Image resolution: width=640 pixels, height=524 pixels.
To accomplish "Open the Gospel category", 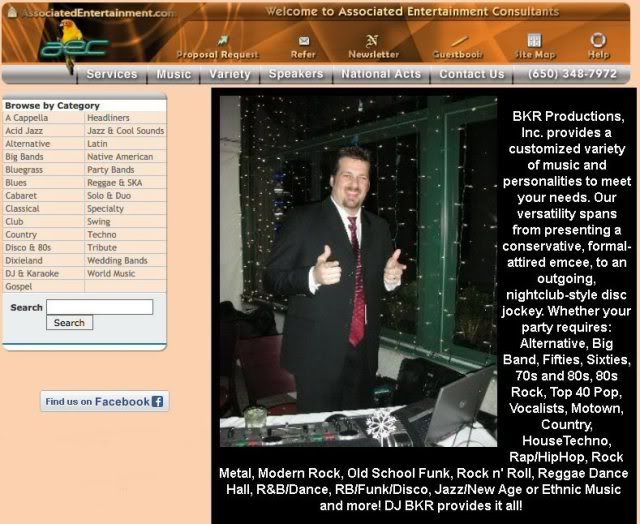I will [19, 287].
